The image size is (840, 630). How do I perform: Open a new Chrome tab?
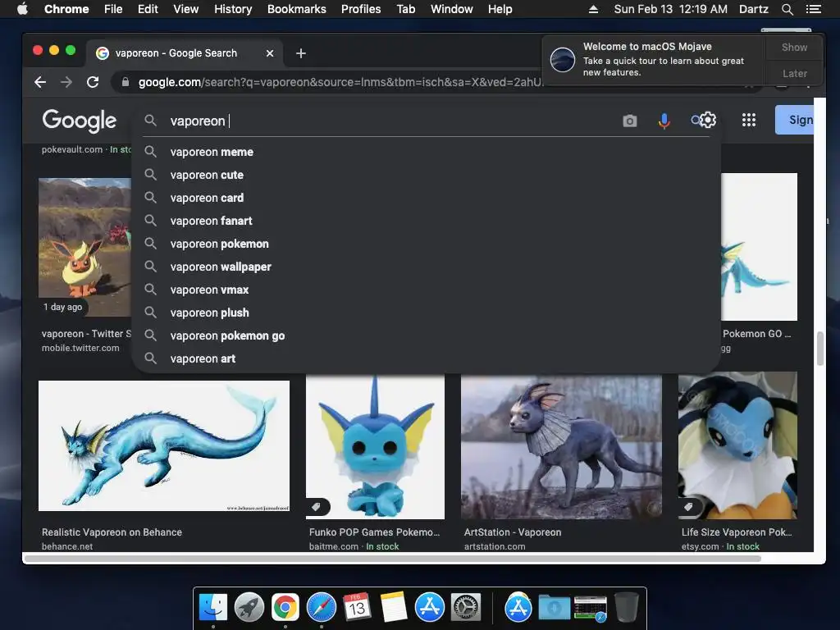[300, 53]
